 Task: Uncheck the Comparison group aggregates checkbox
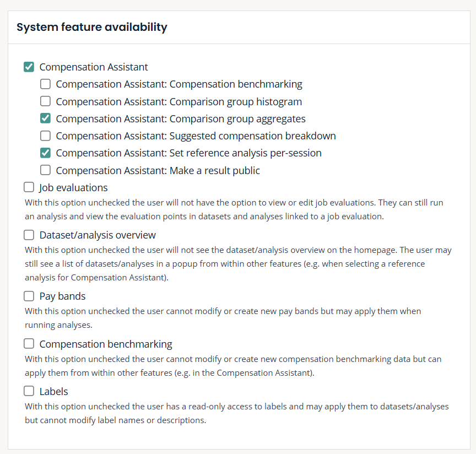(46, 118)
